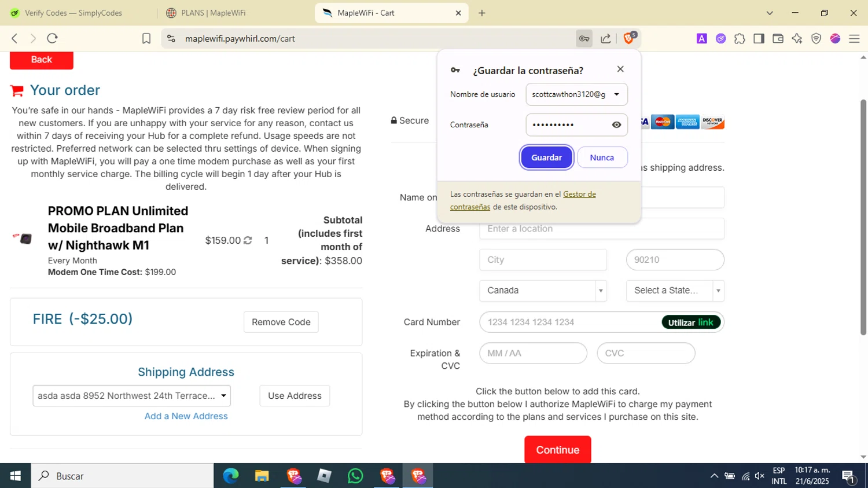
Task: Click Add a New Address link
Action: (x=186, y=416)
